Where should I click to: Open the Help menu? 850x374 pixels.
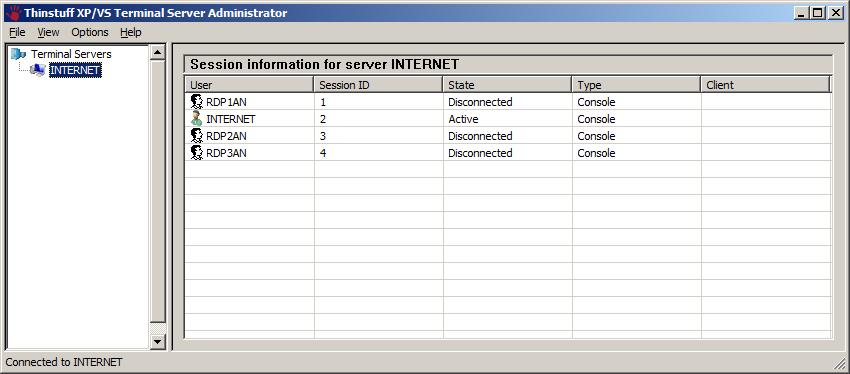(131, 33)
